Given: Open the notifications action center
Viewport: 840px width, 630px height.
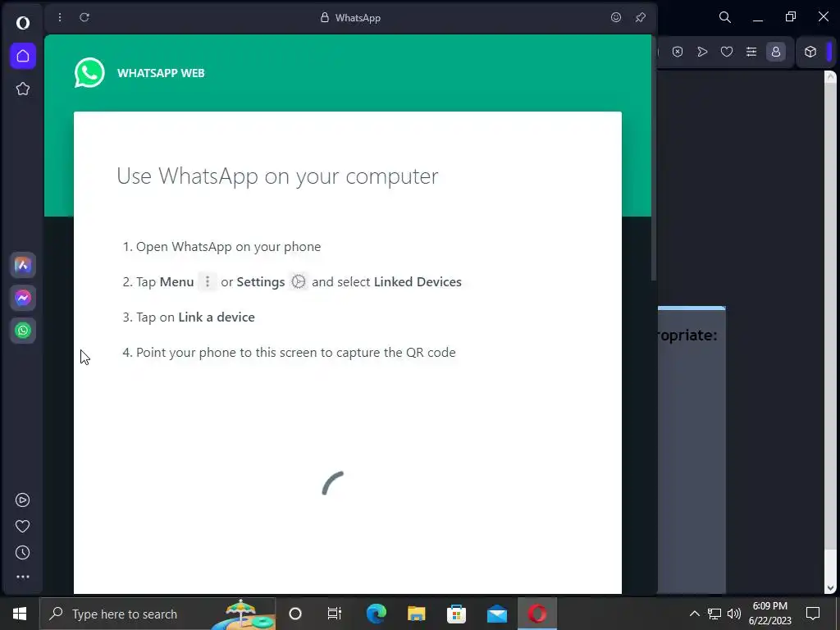Looking at the screenshot, I should click(x=813, y=614).
